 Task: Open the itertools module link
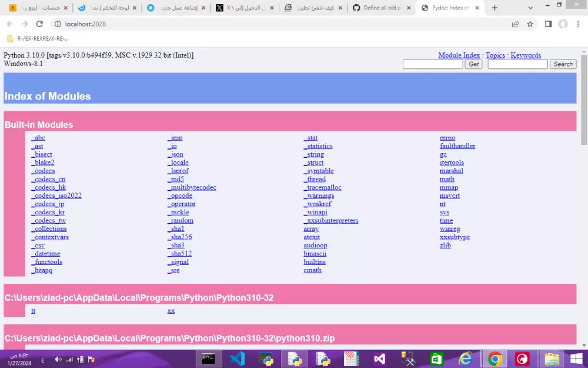pyautogui.click(x=452, y=163)
